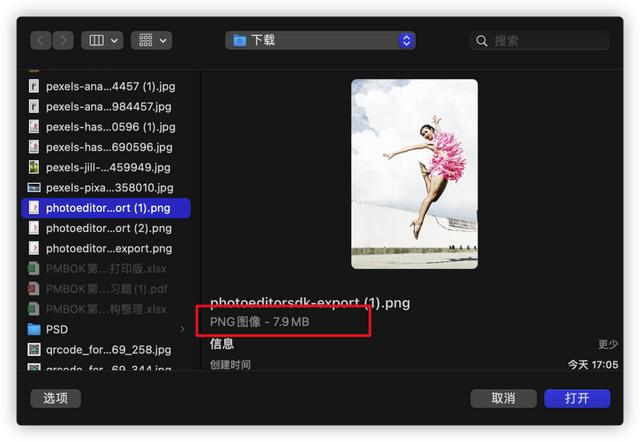The image size is (640, 442).
Task: Click the 搜索 search field
Action: 540,40
